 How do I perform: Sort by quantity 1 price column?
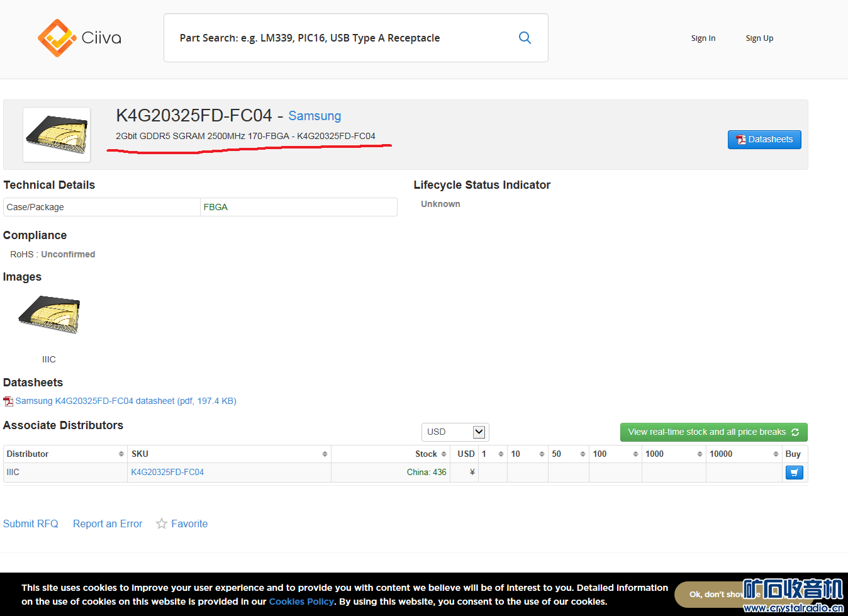coord(493,454)
